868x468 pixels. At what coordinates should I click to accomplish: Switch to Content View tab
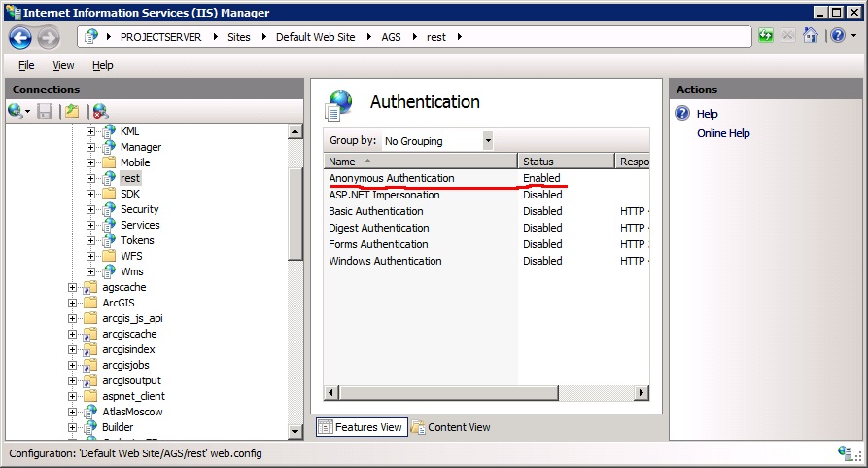(451, 427)
